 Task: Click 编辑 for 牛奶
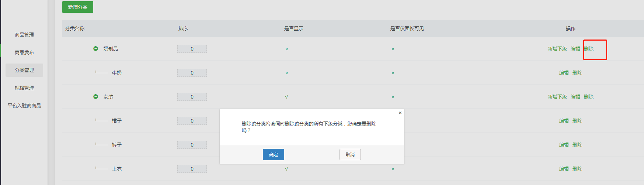[x=564, y=73]
